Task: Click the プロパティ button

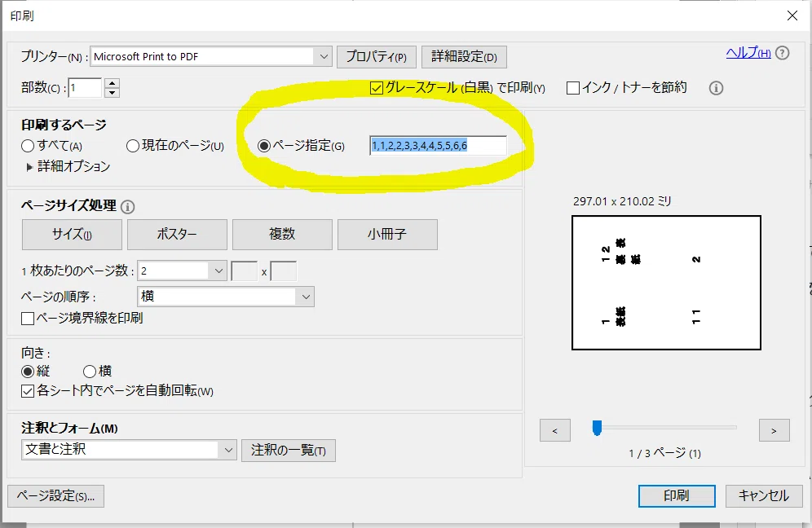Action: point(377,57)
